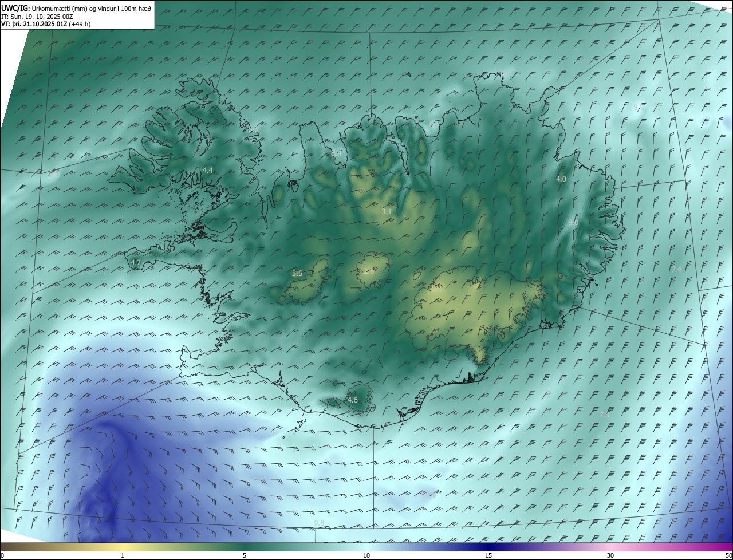Click the colorbar tick label 0
The width and height of the screenshot is (733, 560).
coord(2,555)
